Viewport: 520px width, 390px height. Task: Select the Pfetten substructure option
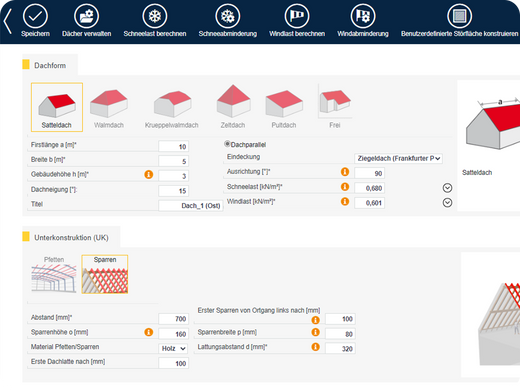pos(54,274)
